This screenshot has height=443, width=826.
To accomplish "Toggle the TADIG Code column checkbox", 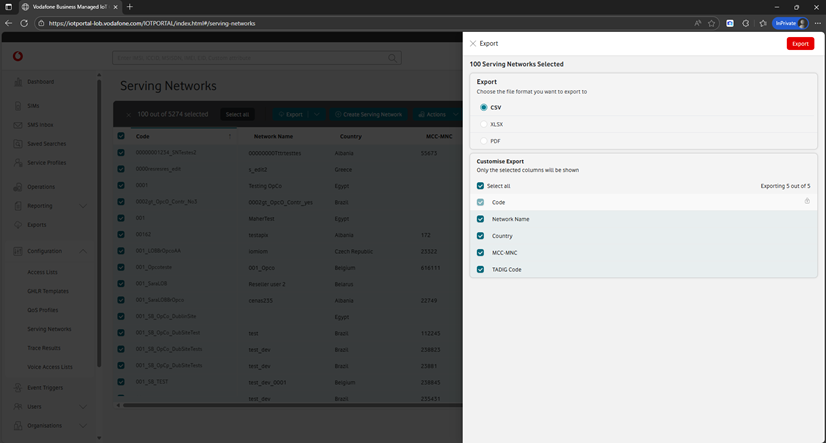I will [480, 269].
